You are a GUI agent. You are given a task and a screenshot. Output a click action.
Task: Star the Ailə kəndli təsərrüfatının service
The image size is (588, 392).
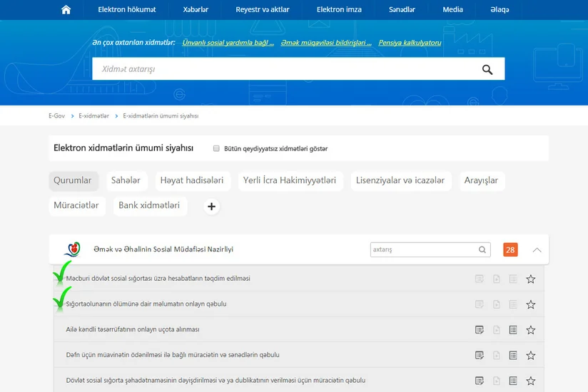[531, 330]
